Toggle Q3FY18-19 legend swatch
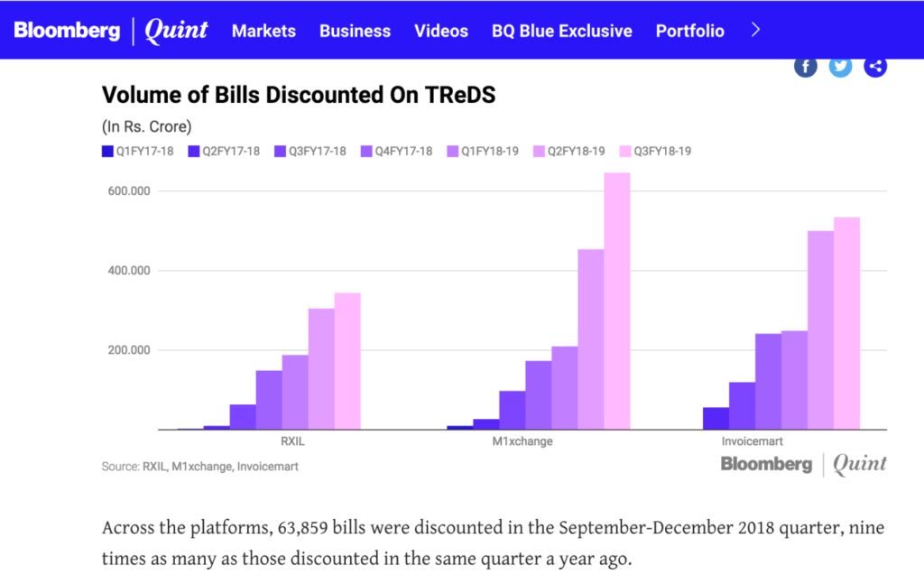The height and width of the screenshot is (584, 924). point(626,152)
